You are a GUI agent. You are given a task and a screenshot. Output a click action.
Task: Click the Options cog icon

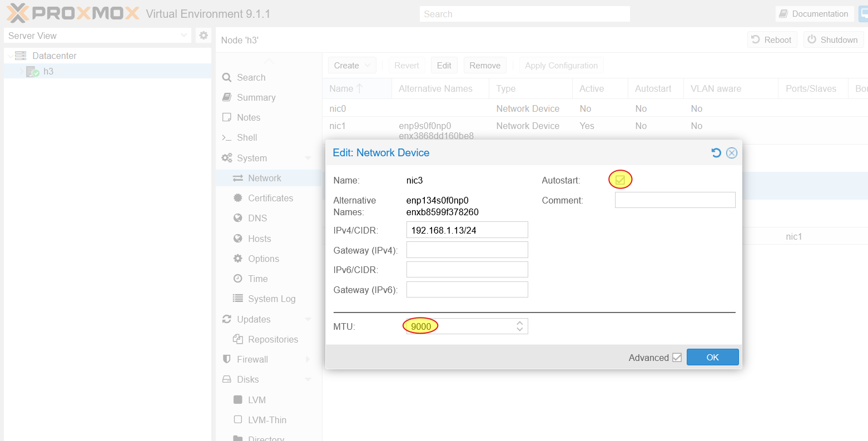pos(238,259)
